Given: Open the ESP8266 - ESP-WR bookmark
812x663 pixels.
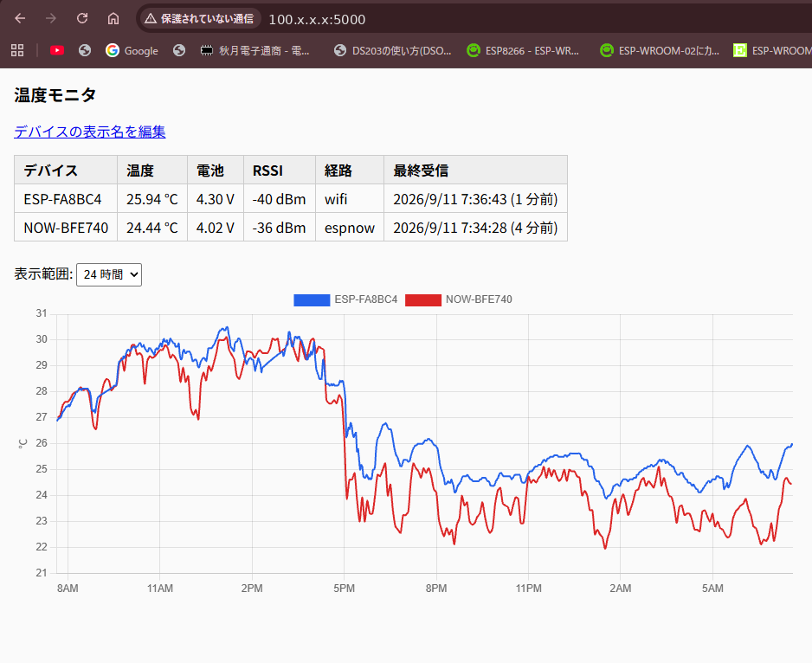Looking at the screenshot, I should coord(523,50).
